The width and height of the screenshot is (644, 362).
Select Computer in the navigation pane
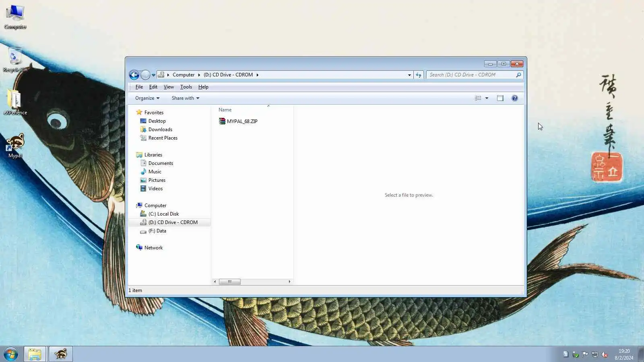(x=155, y=206)
